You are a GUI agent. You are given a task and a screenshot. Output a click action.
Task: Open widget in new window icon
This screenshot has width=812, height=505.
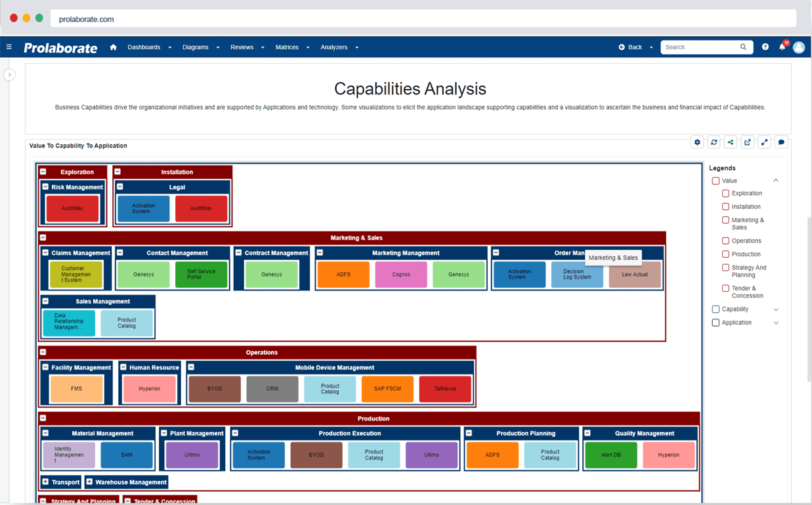coord(748,142)
